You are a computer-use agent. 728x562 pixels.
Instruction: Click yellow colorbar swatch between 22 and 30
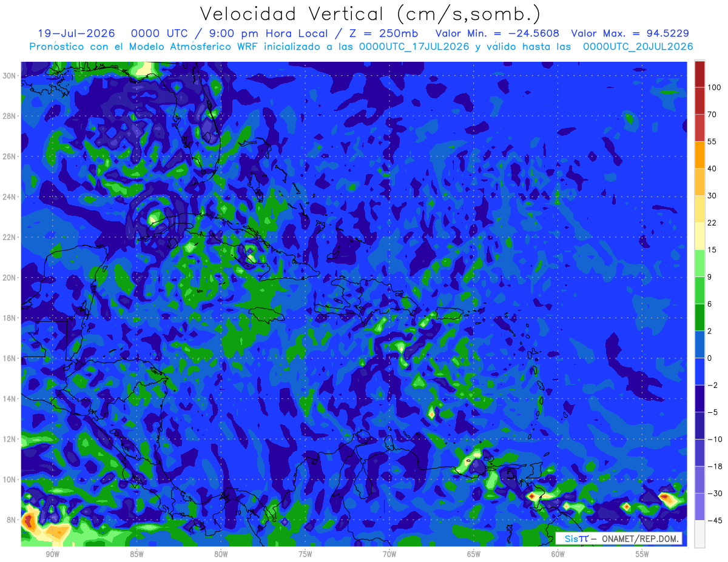[x=699, y=209]
